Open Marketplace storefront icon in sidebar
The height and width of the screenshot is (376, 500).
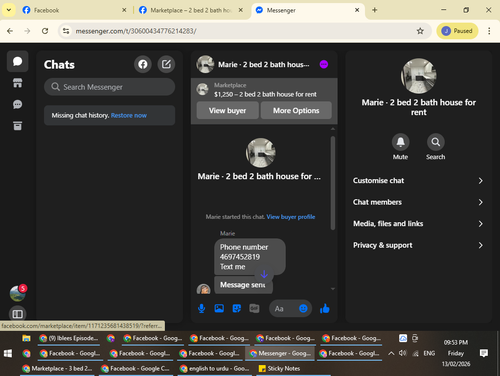click(x=17, y=83)
